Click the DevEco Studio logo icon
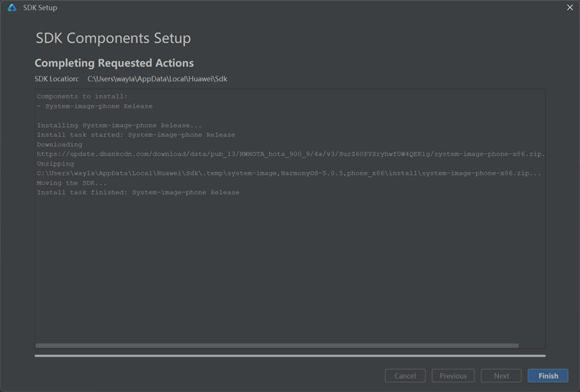 pyautogui.click(x=12, y=8)
